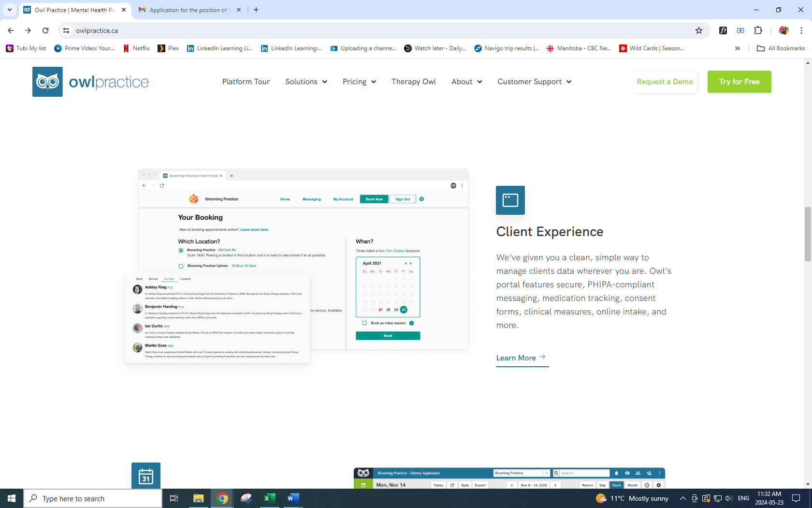Click the Windows search box
The width and height of the screenshot is (812, 508).
(x=93, y=498)
